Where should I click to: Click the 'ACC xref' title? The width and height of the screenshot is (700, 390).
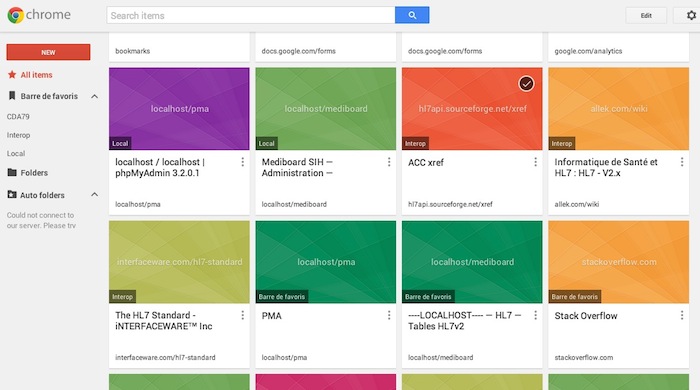425,162
